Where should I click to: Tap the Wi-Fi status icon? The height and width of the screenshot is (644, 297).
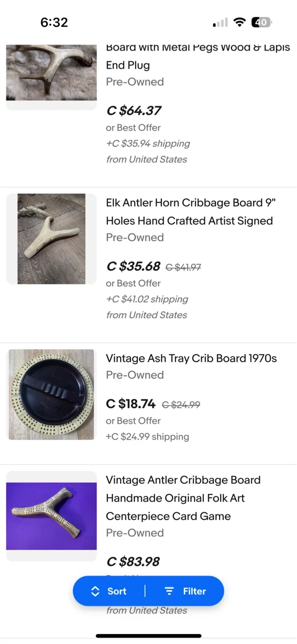pyautogui.click(x=240, y=21)
